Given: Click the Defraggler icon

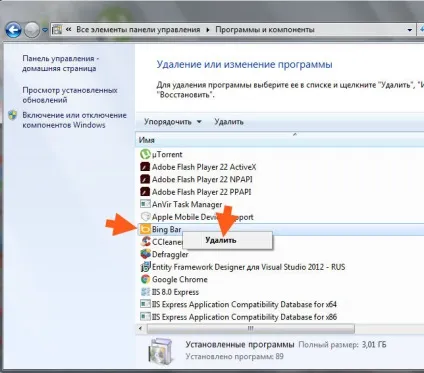Looking at the screenshot, I should tap(145, 254).
